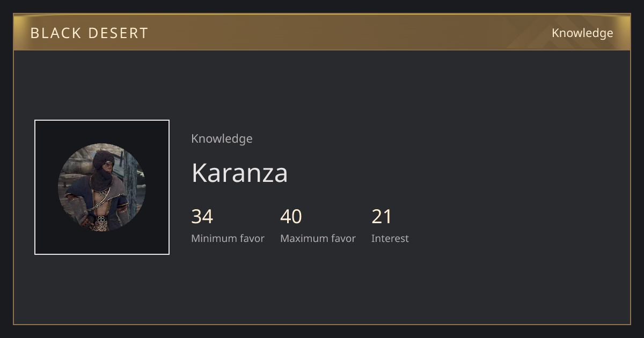
Task: Click the empty card area right of Interest
Action: [x=515, y=225]
